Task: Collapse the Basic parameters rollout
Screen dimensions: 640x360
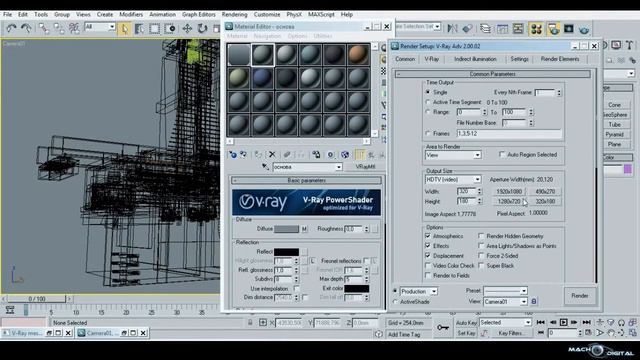Action: click(x=307, y=180)
